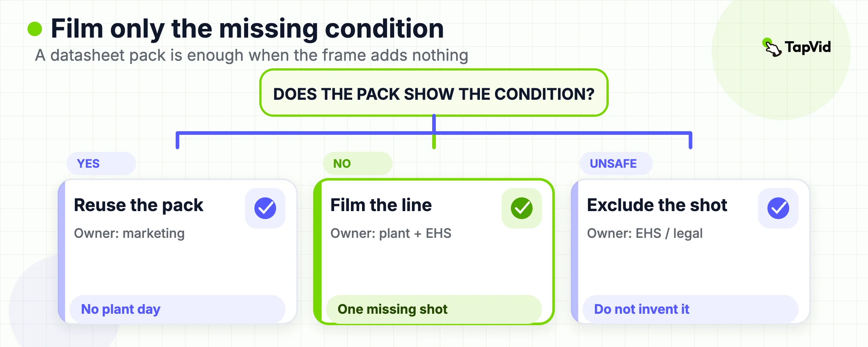
Task: Click the green checkmark on Film the line
Action: [x=522, y=208]
